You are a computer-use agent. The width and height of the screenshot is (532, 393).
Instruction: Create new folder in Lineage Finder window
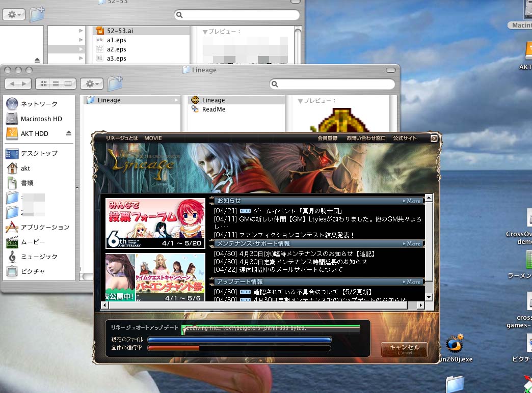click(x=115, y=83)
